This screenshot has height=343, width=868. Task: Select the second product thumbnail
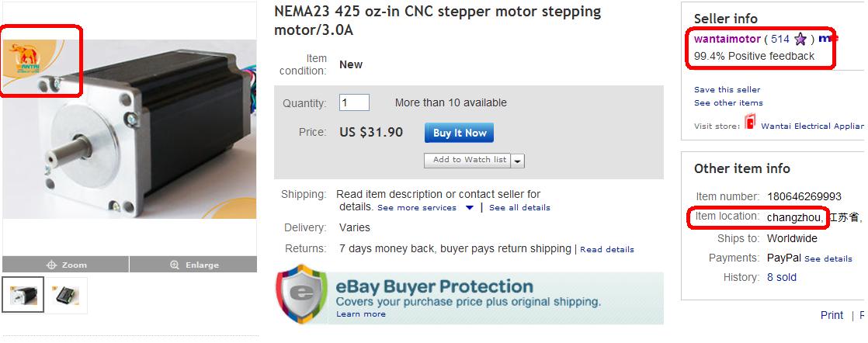coord(65,295)
